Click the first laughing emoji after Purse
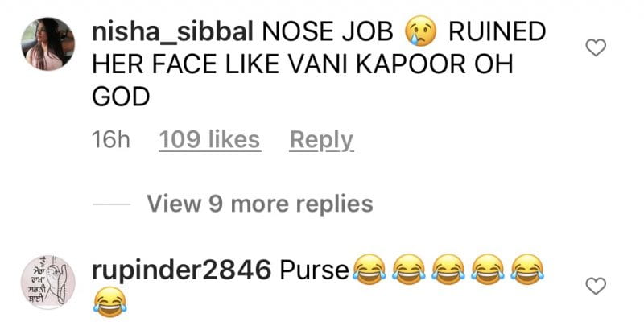 tap(369, 270)
